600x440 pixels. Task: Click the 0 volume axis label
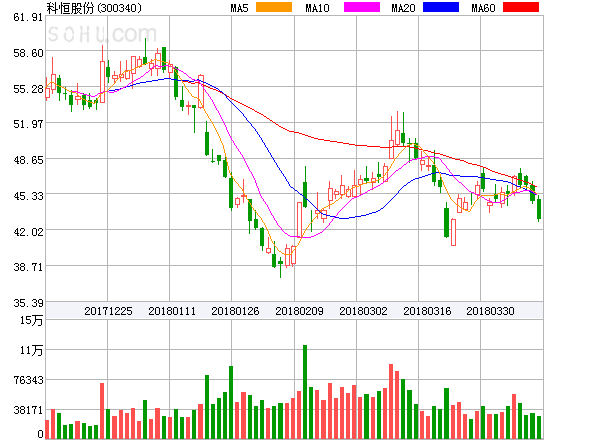40,434
